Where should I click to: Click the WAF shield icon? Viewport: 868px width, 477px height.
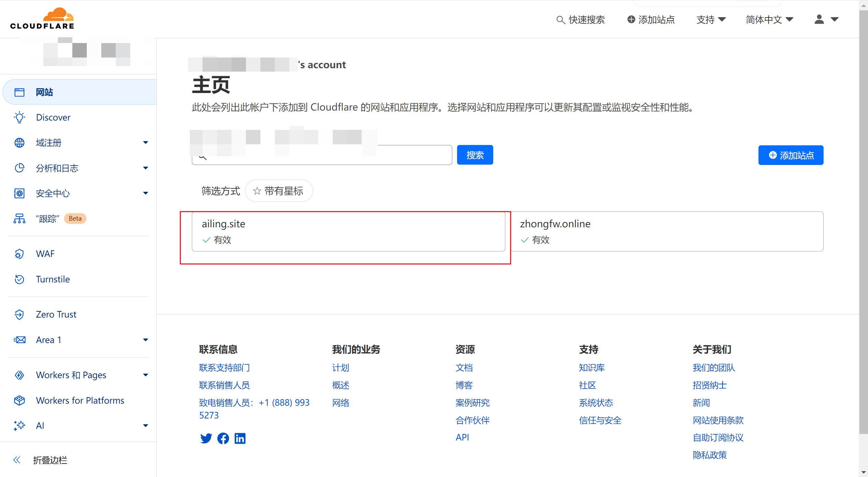(19, 254)
